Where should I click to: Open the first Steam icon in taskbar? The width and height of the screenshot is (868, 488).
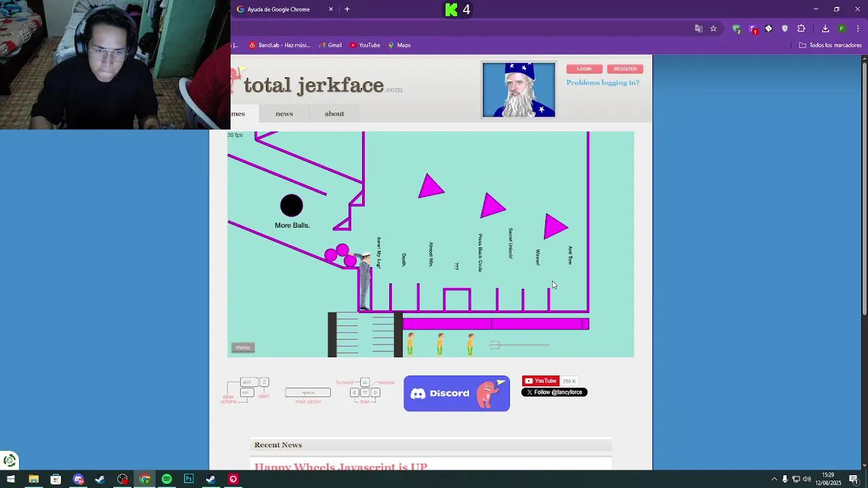coord(100,479)
